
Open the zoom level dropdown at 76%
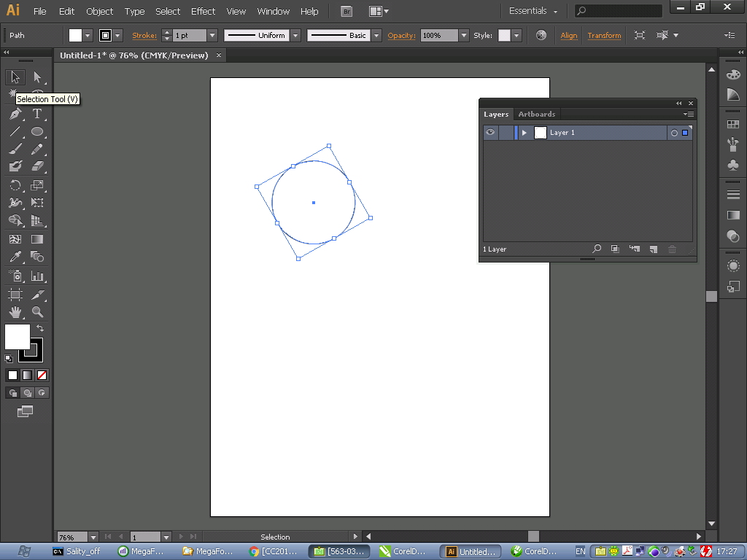pos(93,537)
